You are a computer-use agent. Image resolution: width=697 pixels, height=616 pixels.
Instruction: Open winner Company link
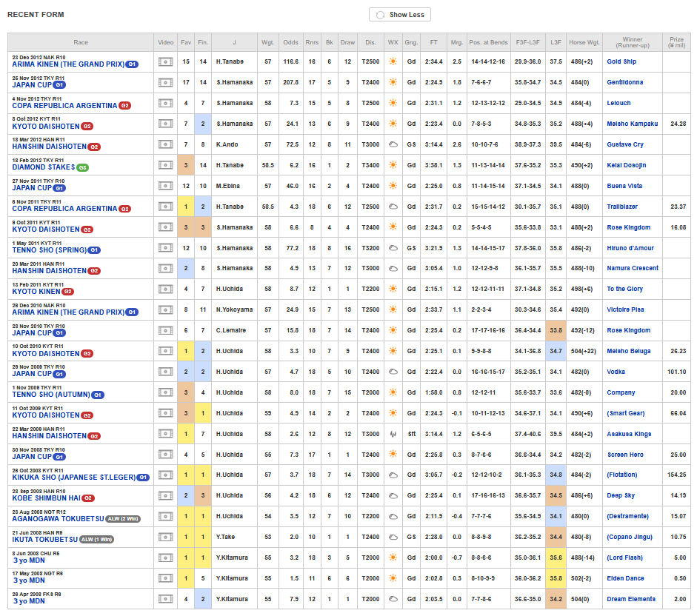click(x=621, y=392)
